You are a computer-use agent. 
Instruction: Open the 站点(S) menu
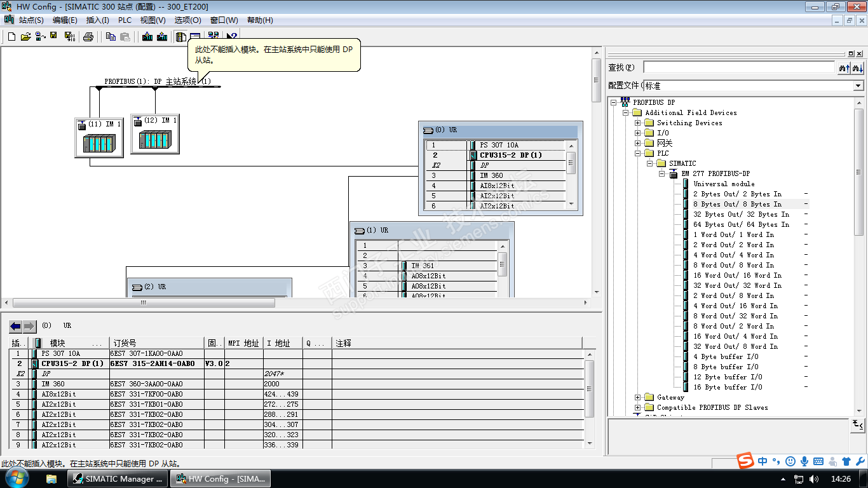point(31,20)
